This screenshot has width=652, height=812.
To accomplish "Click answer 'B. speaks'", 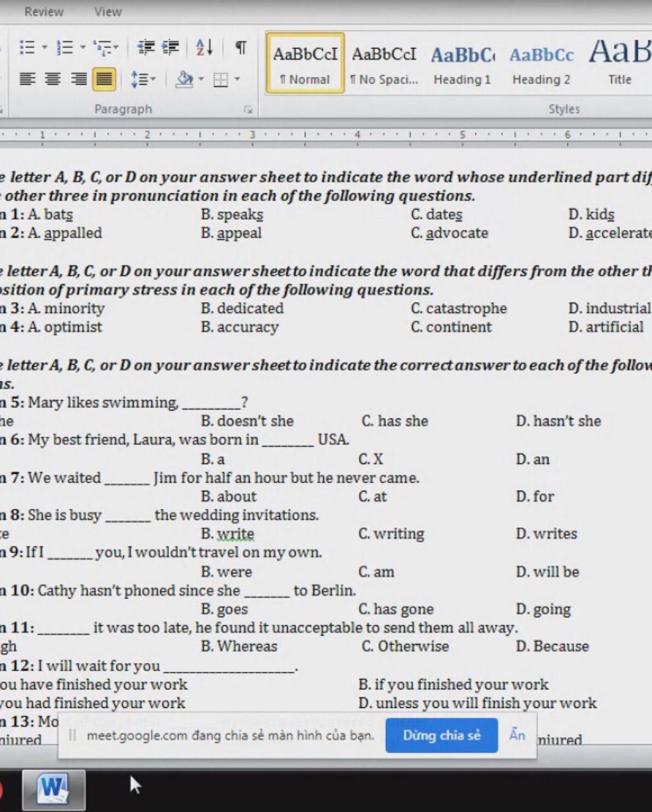I will tap(232, 214).
